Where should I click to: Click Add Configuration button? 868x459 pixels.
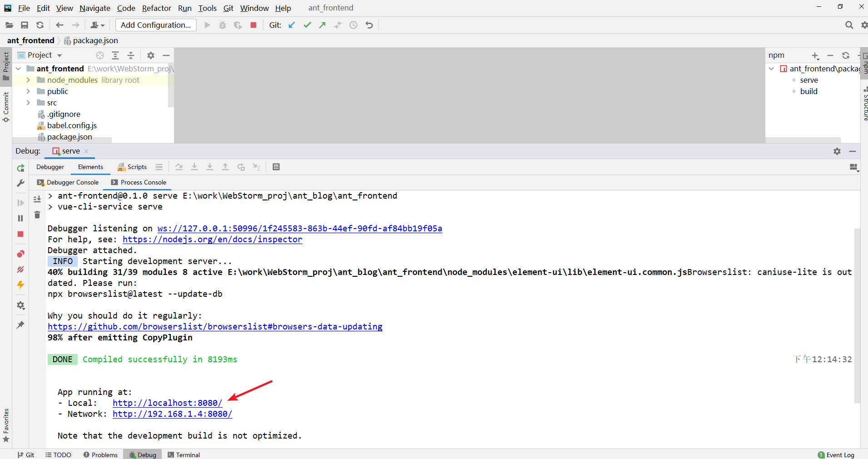click(156, 25)
